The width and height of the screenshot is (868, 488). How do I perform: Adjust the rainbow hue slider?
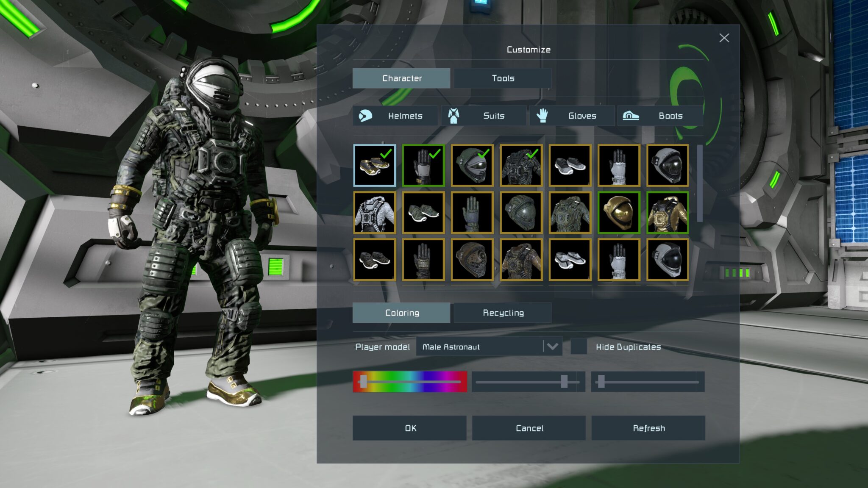[363, 382]
